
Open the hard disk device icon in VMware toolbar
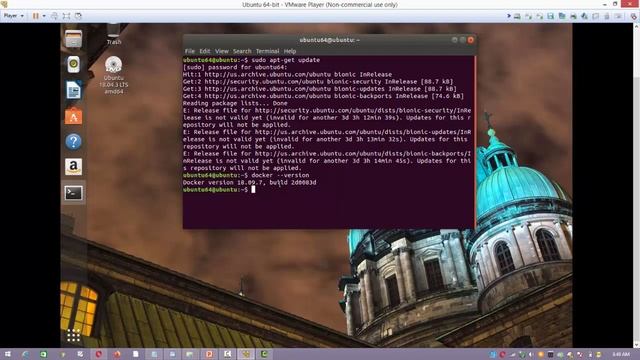(x=517, y=16)
